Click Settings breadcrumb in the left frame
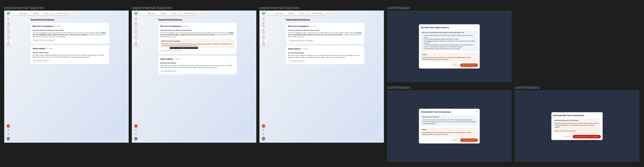 [46, 13]
